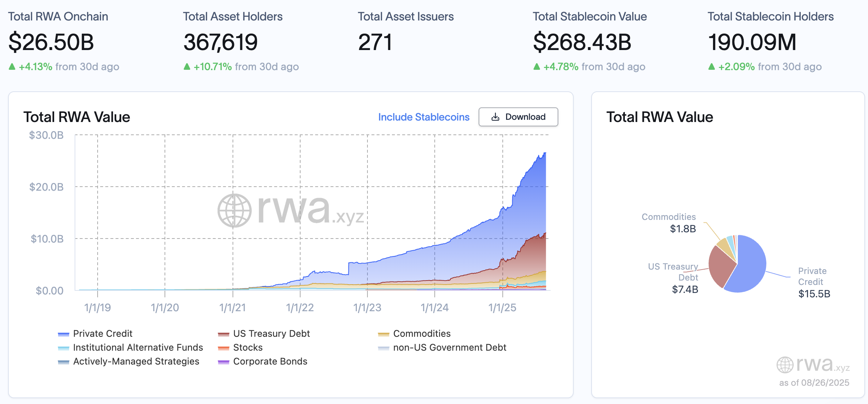868x404 pixels.
Task: Toggle Corporate Bonds legend item
Action: point(270,361)
